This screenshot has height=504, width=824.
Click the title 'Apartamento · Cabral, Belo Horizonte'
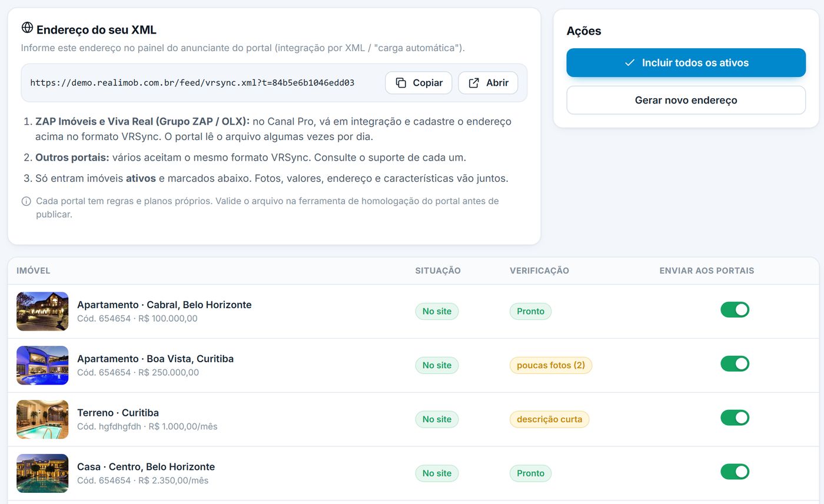[164, 305]
